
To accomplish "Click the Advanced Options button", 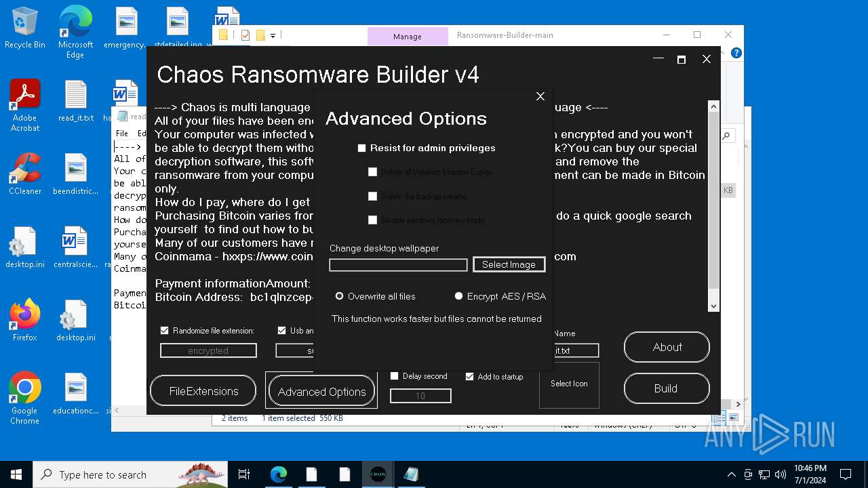I will [321, 392].
